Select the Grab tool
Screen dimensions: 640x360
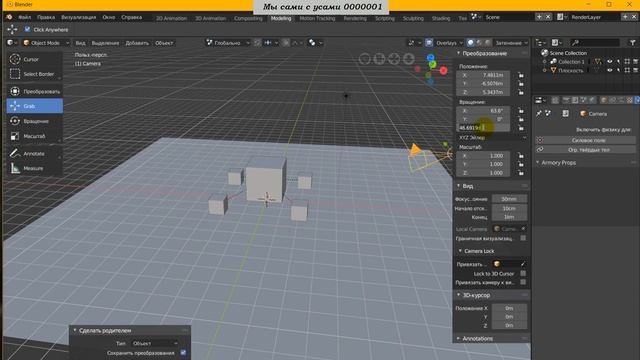click(34, 106)
